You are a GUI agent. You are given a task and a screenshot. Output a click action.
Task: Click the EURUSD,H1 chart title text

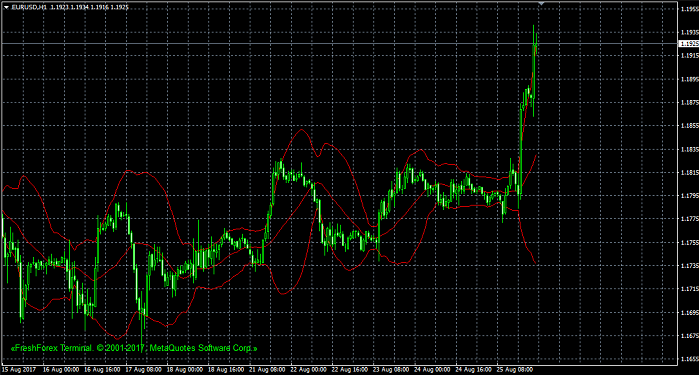coord(29,8)
